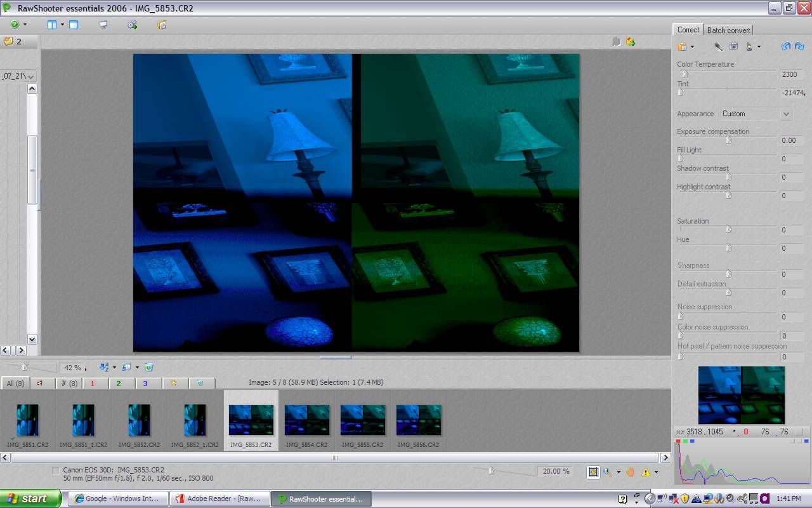Select the priority 3 blue tab
Image resolution: width=812 pixels, height=508 pixels.
(x=148, y=384)
